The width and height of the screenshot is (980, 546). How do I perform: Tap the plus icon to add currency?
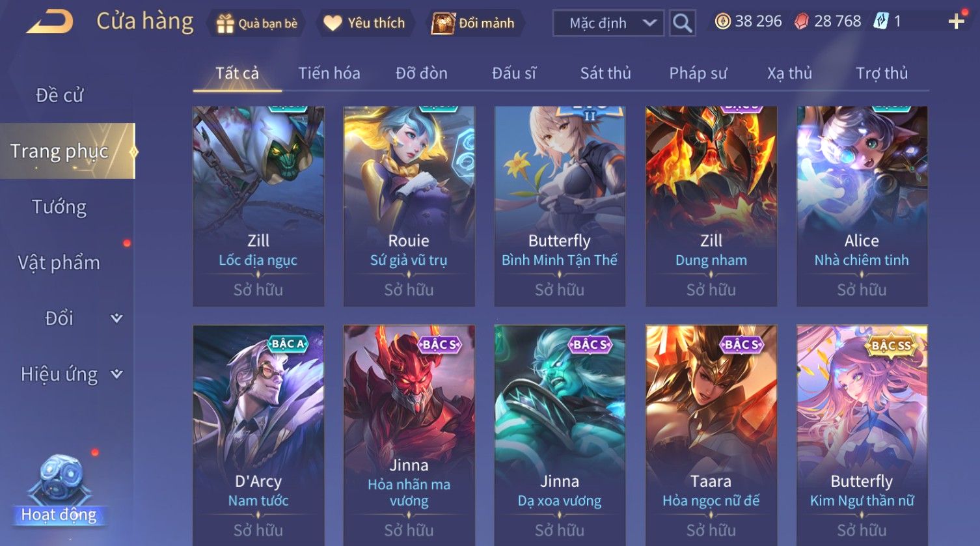(x=956, y=21)
